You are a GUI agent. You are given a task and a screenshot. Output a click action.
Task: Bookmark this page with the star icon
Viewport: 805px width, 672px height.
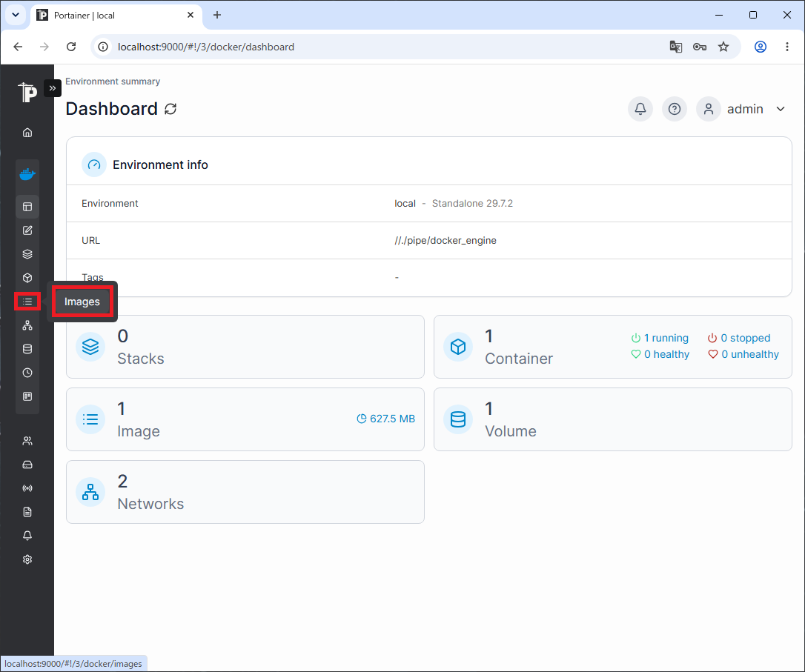[723, 47]
